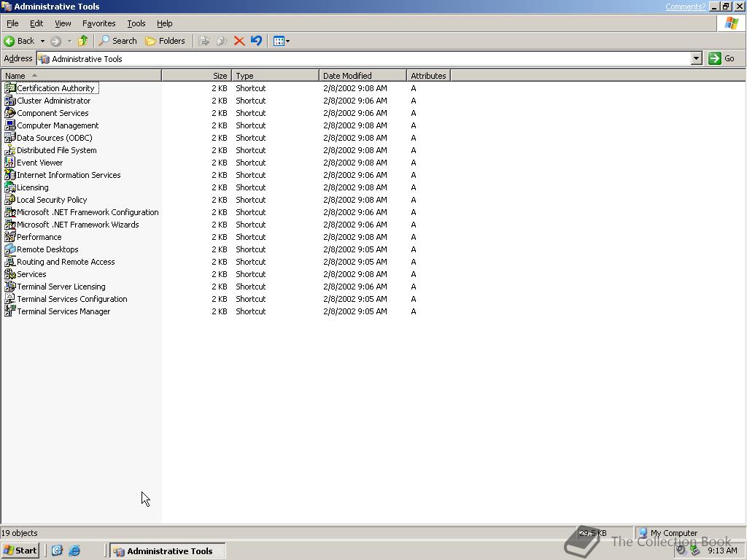The image size is (747, 560).
Task: Select the 'Licensing' file name
Action: 32,187
